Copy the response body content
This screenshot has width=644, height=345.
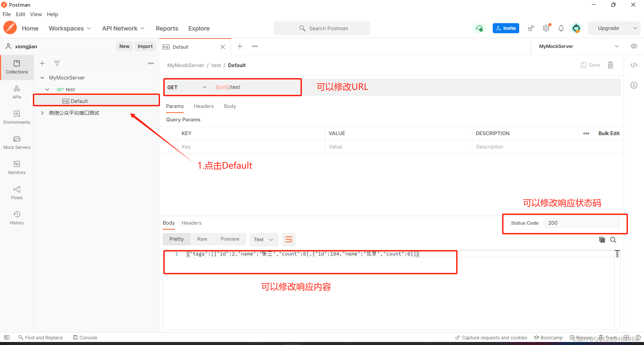point(602,240)
